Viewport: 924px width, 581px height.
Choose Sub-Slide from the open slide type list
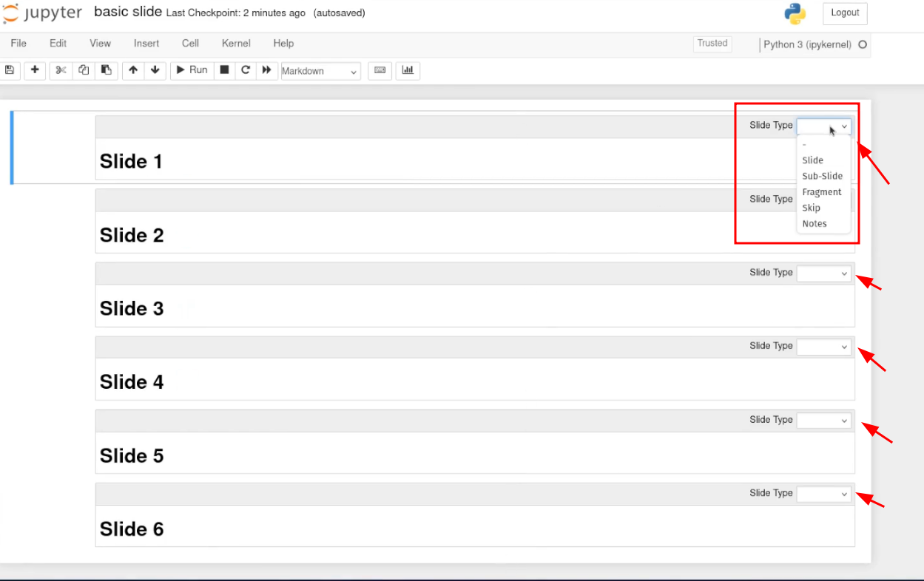pyautogui.click(x=822, y=176)
